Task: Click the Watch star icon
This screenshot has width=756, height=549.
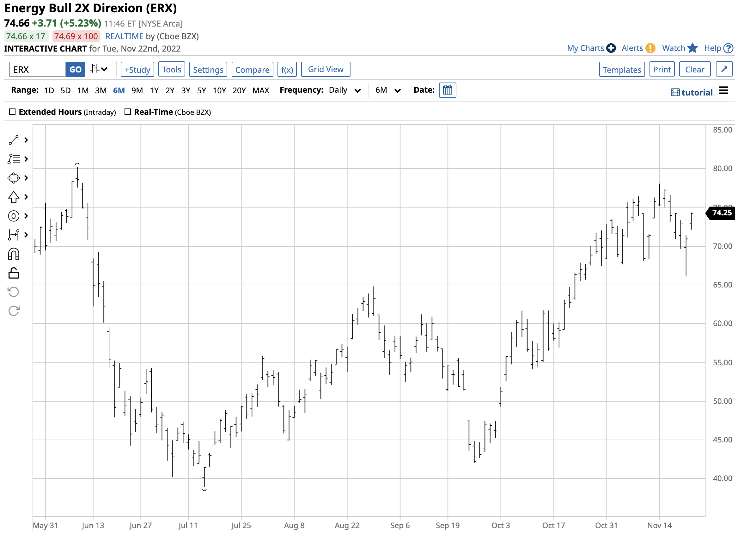Action: (693, 48)
